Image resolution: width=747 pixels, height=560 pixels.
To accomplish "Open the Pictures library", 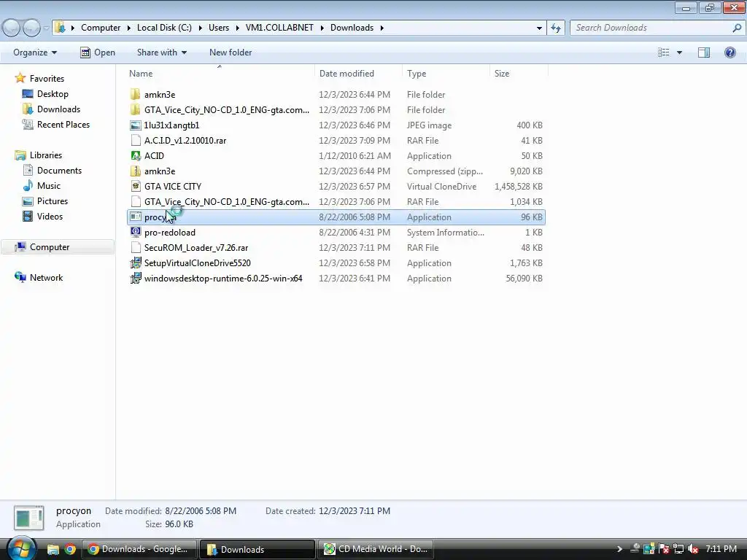I will 45,201.
